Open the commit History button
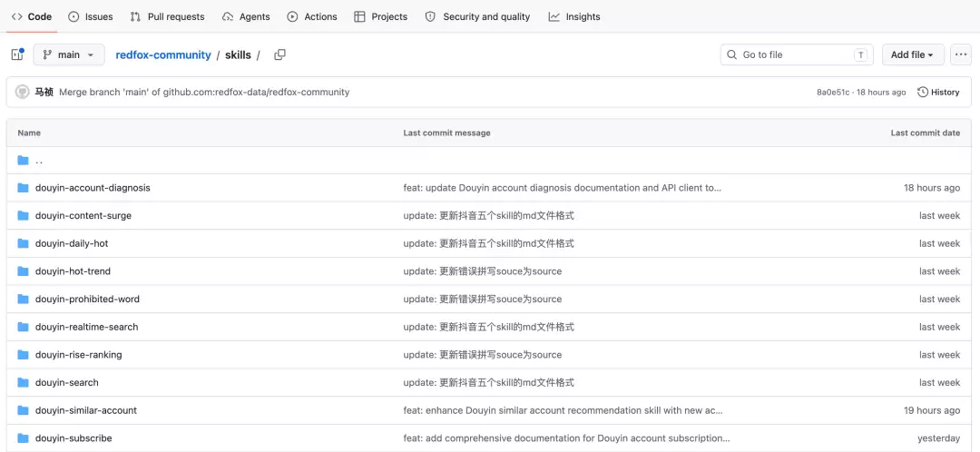This screenshot has height=452, width=980. pos(938,92)
